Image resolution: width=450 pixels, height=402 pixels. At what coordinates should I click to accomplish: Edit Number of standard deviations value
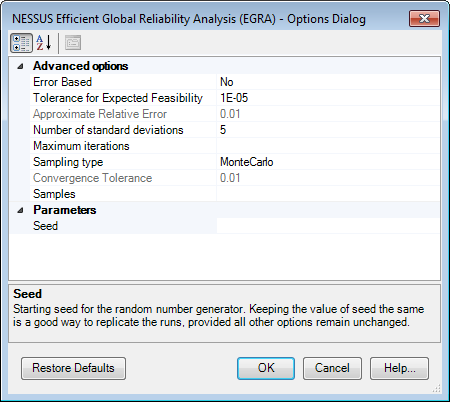click(x=328, y=130)
